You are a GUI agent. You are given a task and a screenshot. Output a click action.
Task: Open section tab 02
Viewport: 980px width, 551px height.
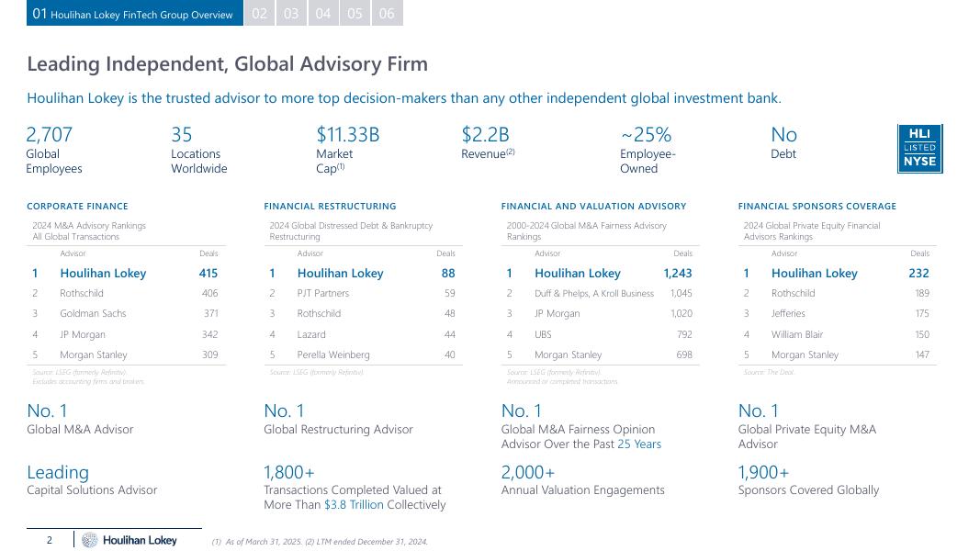click(x=260, y=14)
